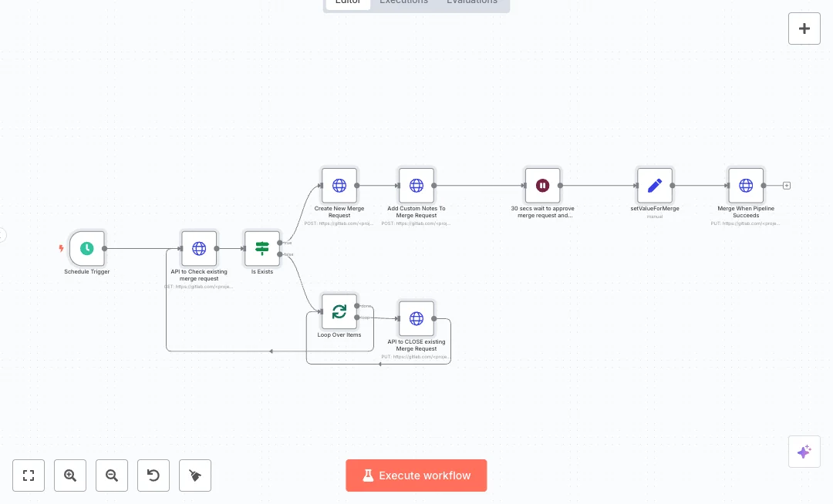Select the 30 secs wait node
The width and height of the screenshot is (833, 504).
click(542, 186)
